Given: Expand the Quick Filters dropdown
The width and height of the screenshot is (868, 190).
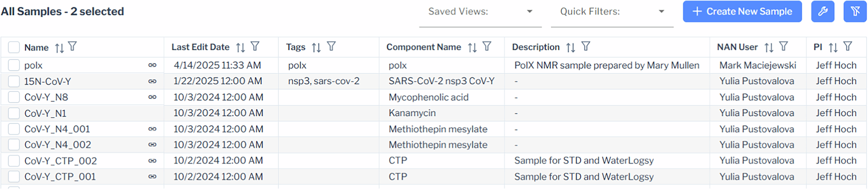Looking at the screenshot, I should pyautogui.click(x=612, y=12).
